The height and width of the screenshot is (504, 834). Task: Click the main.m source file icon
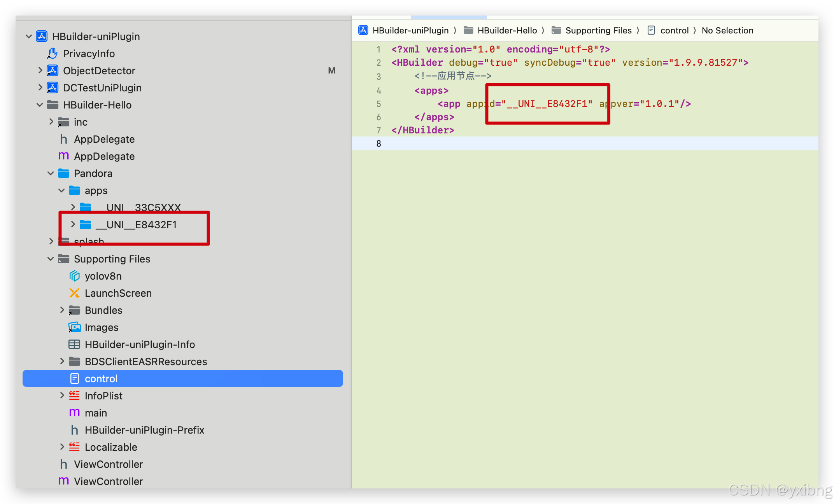[74, 413]
